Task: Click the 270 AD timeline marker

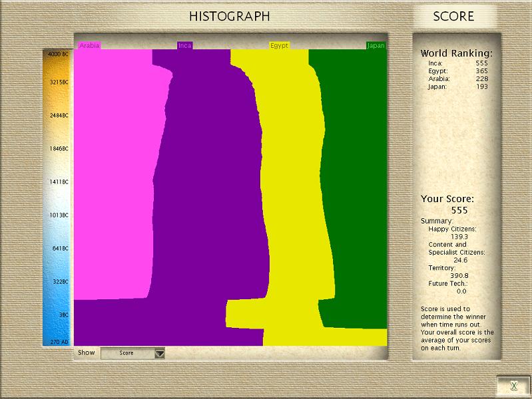Action: click(x=58, y=342)
